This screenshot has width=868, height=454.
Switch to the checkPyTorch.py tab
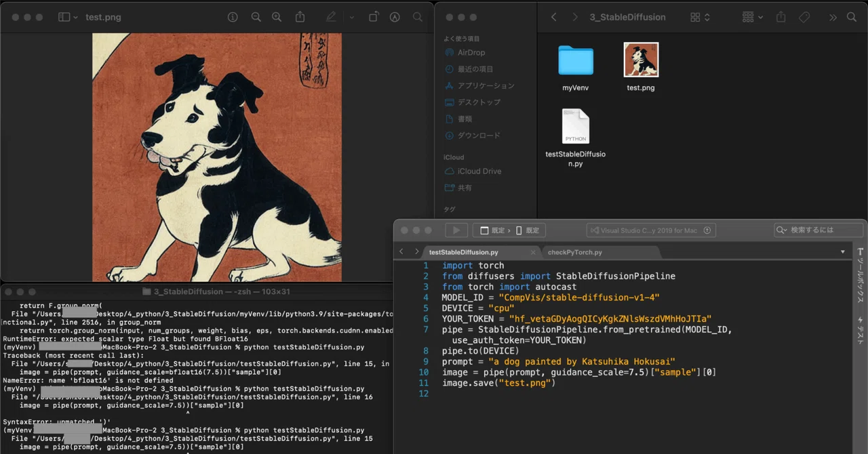pos(575,252)
